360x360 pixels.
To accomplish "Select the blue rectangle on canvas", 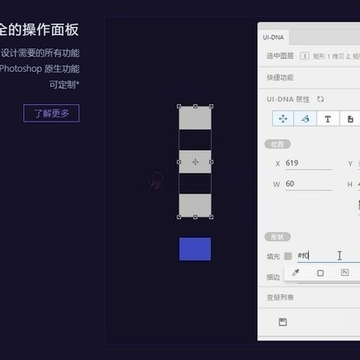I will tap(195, 249).
